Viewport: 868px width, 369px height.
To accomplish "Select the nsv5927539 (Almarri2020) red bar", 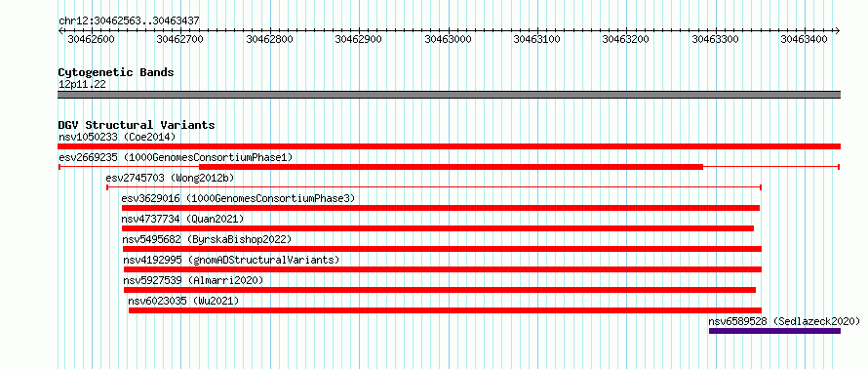I will point(440,290).
